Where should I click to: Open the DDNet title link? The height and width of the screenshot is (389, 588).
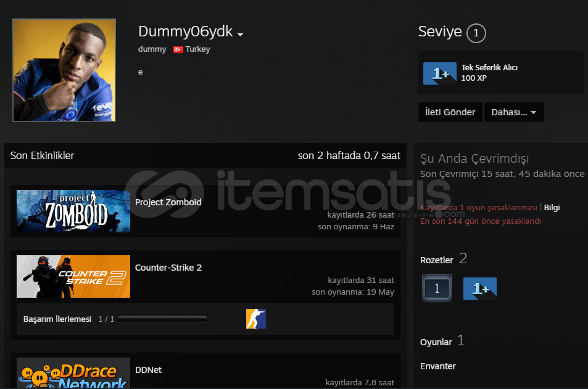point(149,370)
